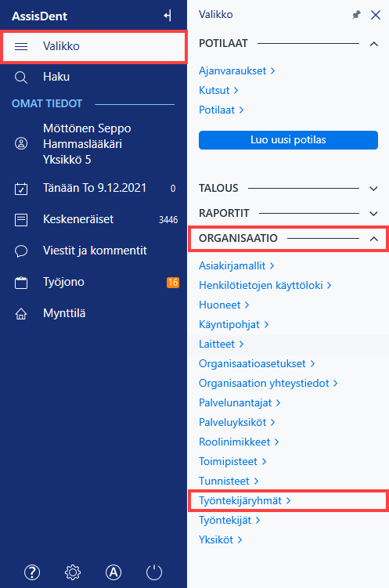Collapse the POTILAAT section chevron
389x588 pixels.
[x=373, y=44]
